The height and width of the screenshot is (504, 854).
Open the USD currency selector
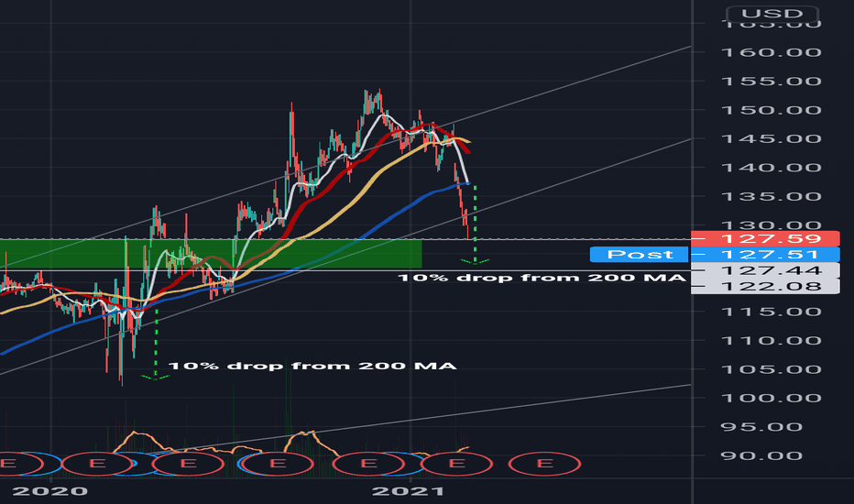772,13
